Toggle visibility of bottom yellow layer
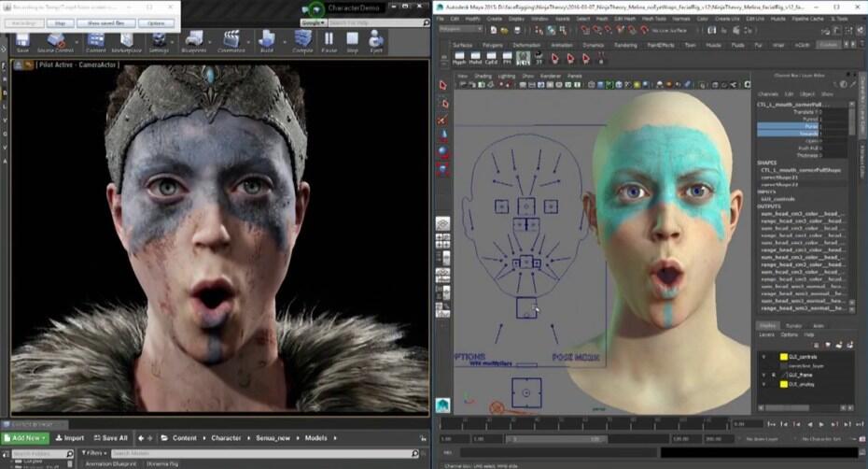 (764, 384)
